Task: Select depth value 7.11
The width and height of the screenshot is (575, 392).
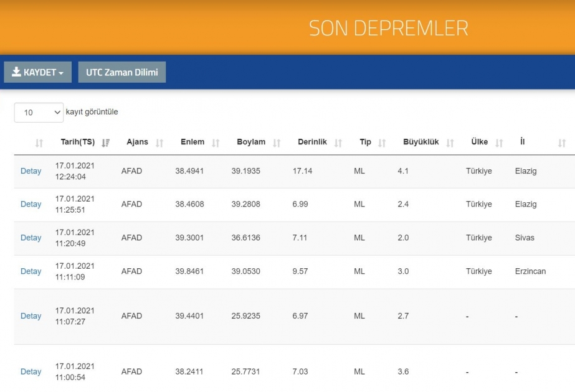Action: point(300,238)
